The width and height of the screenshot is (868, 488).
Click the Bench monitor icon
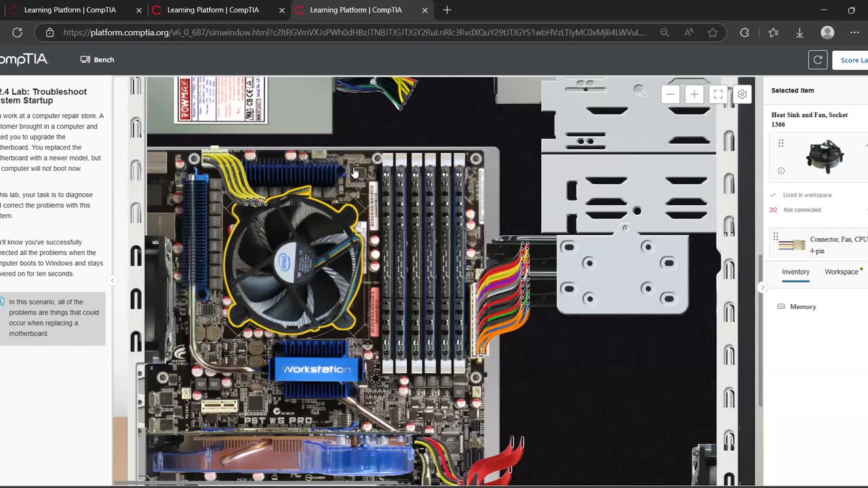coord(85,60)
